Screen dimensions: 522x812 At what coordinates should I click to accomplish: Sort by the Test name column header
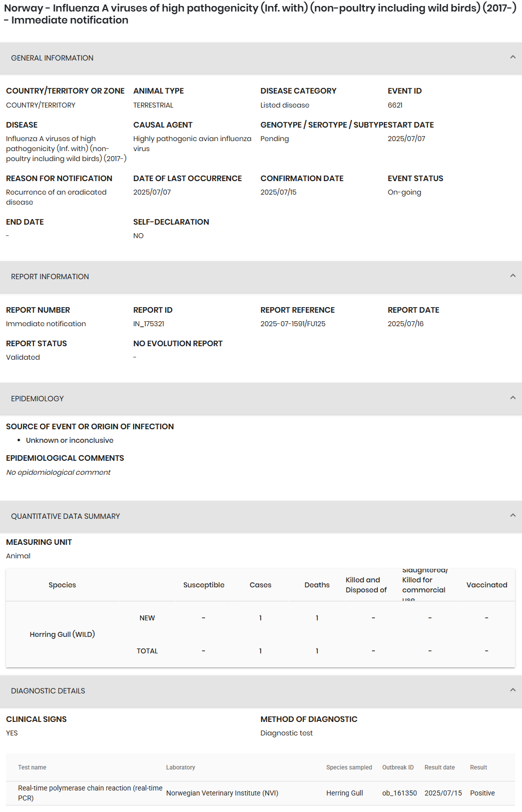click(x=32, y=767)
